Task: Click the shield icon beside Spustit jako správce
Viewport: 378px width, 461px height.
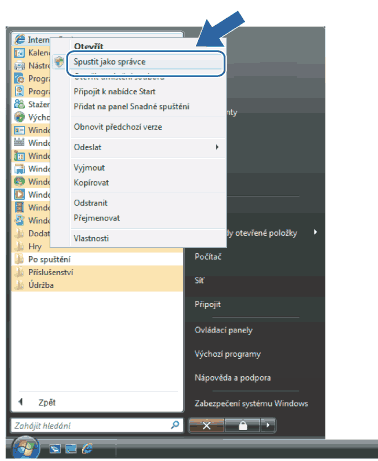Action: tap(59, 62)
